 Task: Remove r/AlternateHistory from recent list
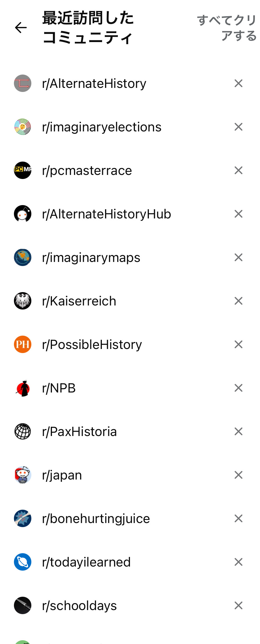tap(239, 84)
